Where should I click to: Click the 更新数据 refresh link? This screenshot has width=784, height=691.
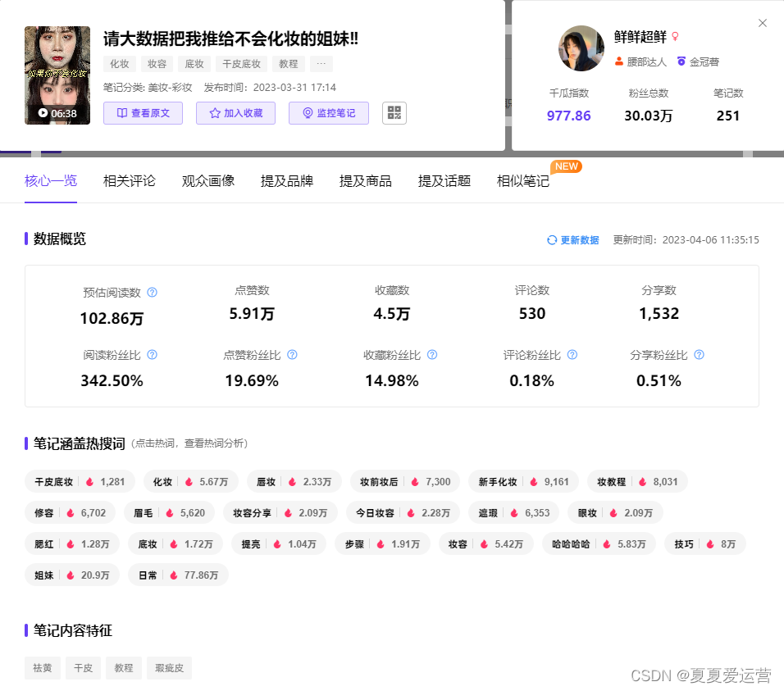click(573, 240)
